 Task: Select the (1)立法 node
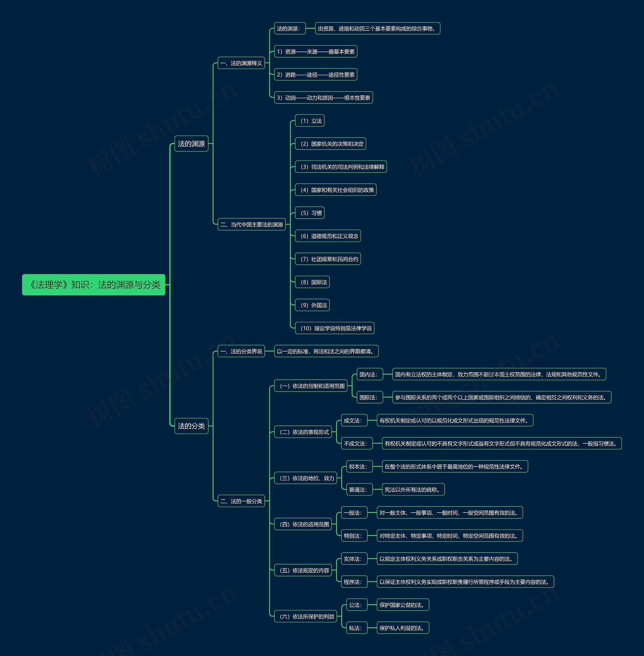click(309, 121)
